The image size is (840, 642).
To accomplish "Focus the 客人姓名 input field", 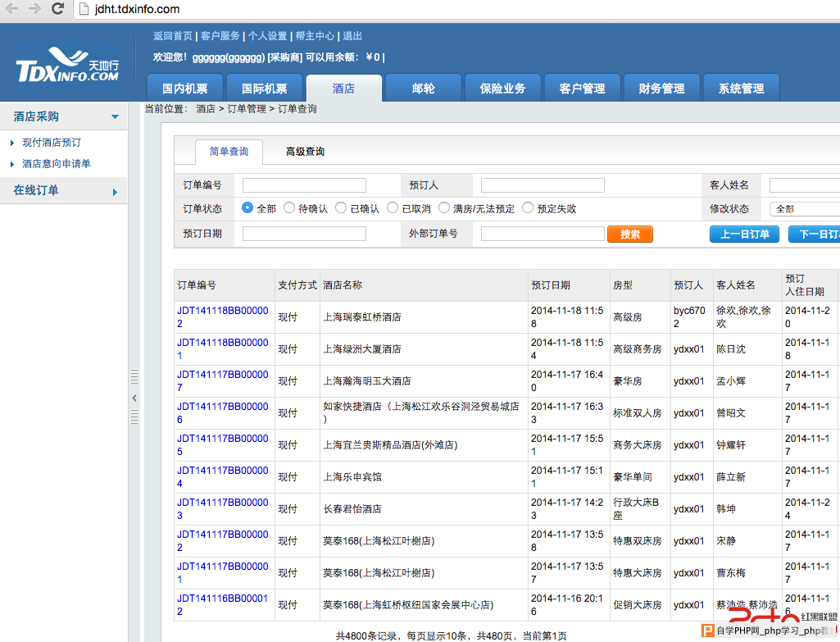I will pos(805,185).
